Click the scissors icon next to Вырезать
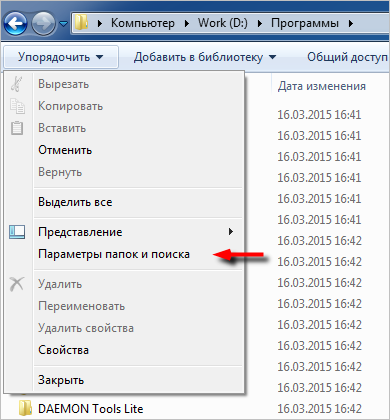390x420 pixels. (x=16, y=84)
